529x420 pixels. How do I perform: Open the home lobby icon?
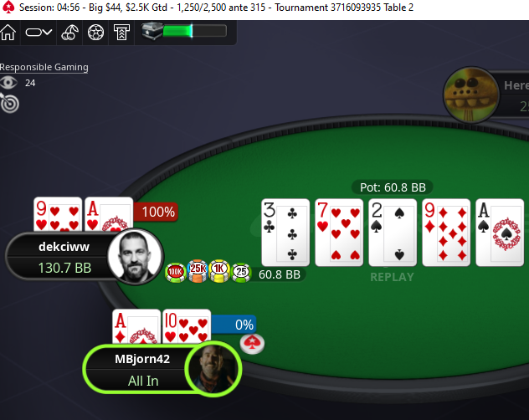(x=8, y=33)
